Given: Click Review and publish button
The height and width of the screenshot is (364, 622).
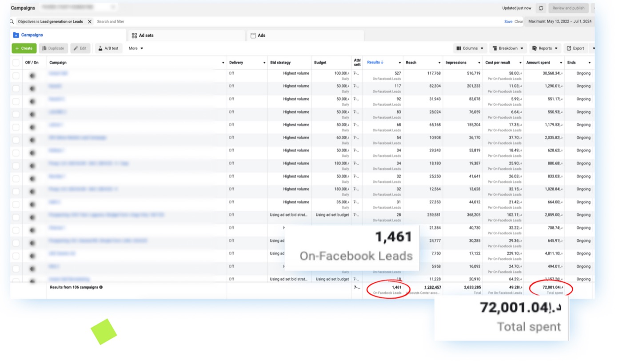Looking at the screenshot, I should pos(568,8).
